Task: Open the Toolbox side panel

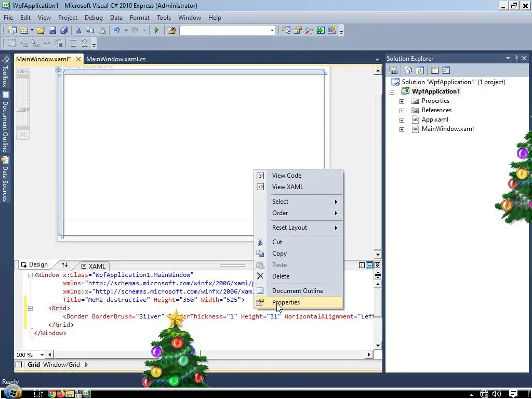Action: point(5,72)
